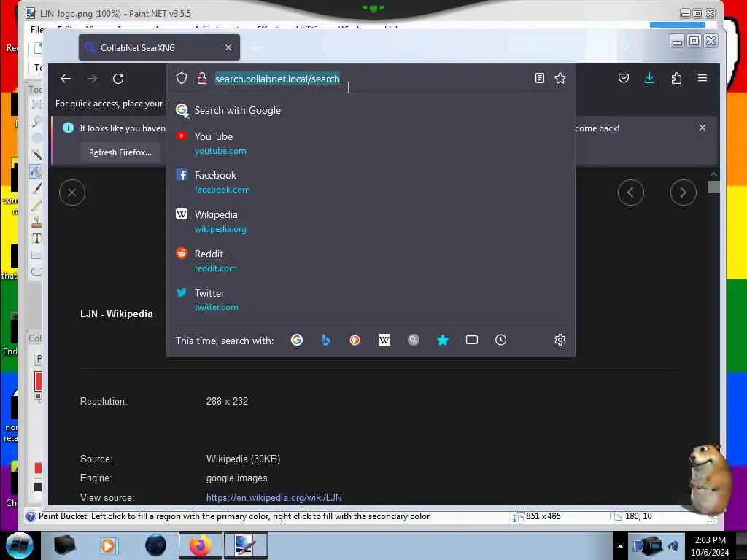747x560 pixels.
Task: Search this time with Bing icon
Action: click(326, 340)
